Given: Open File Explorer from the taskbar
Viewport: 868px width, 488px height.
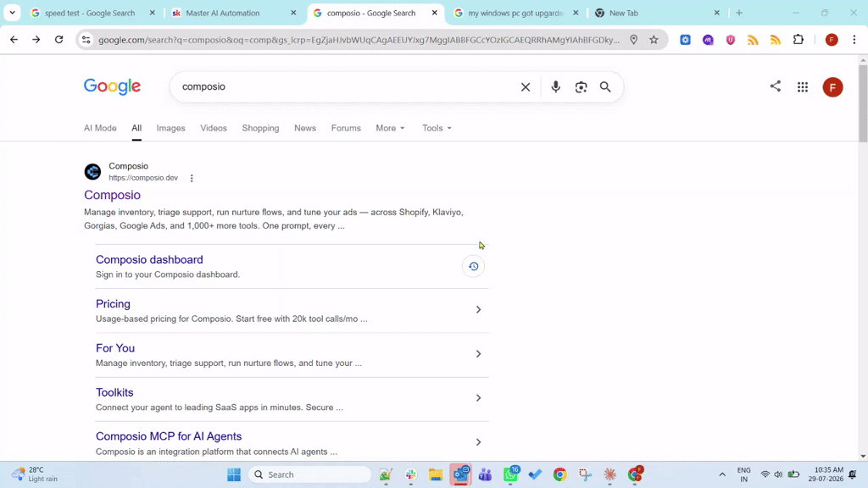Looking at the screenshot, I should pos(436,474).
